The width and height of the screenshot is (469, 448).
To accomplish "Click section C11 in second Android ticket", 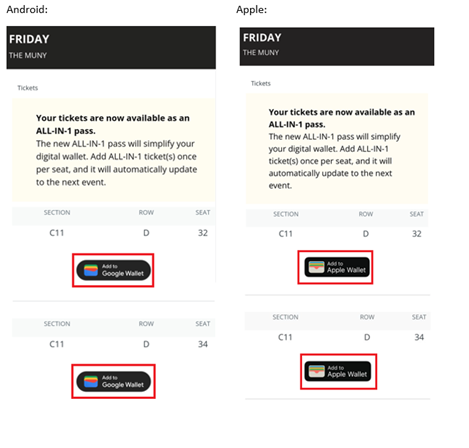I will coord(57,344).
